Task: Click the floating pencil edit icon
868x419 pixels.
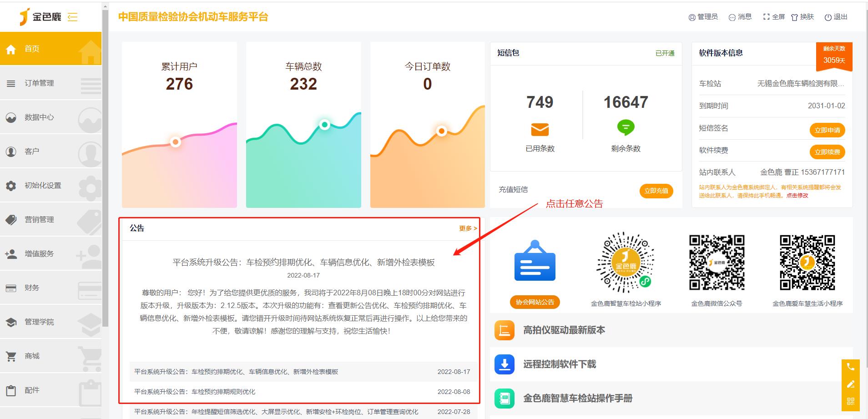Action: click(x=850, y=384)
